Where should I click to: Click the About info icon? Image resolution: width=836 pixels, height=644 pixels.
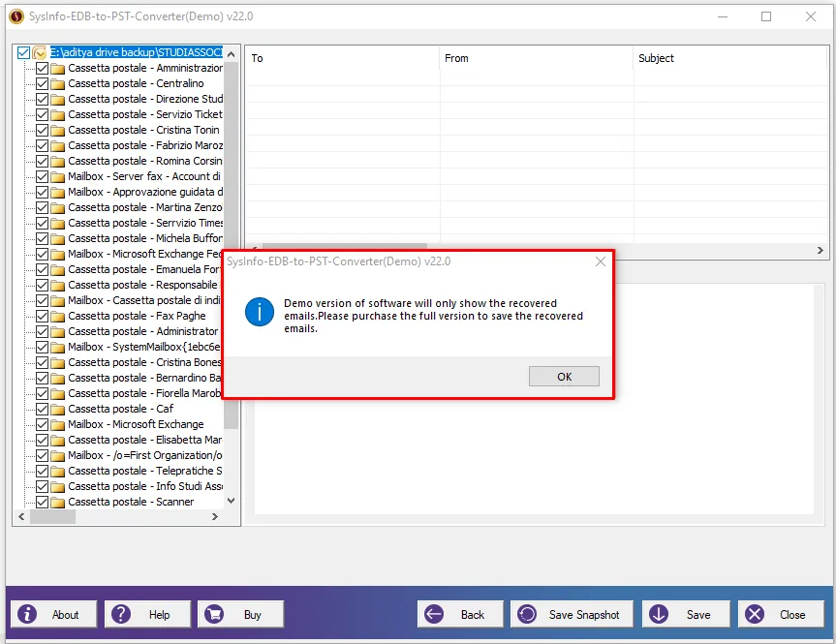[29, 614]
